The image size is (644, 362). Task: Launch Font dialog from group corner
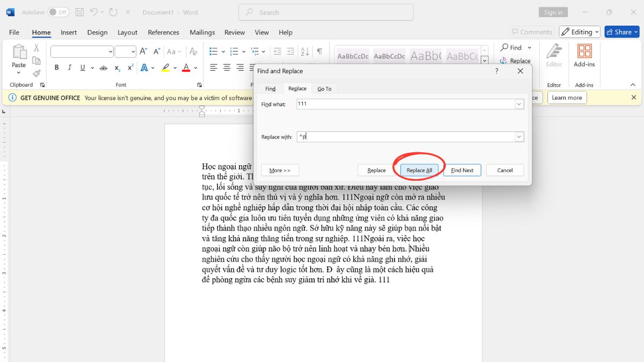click(x=200, y=85)
